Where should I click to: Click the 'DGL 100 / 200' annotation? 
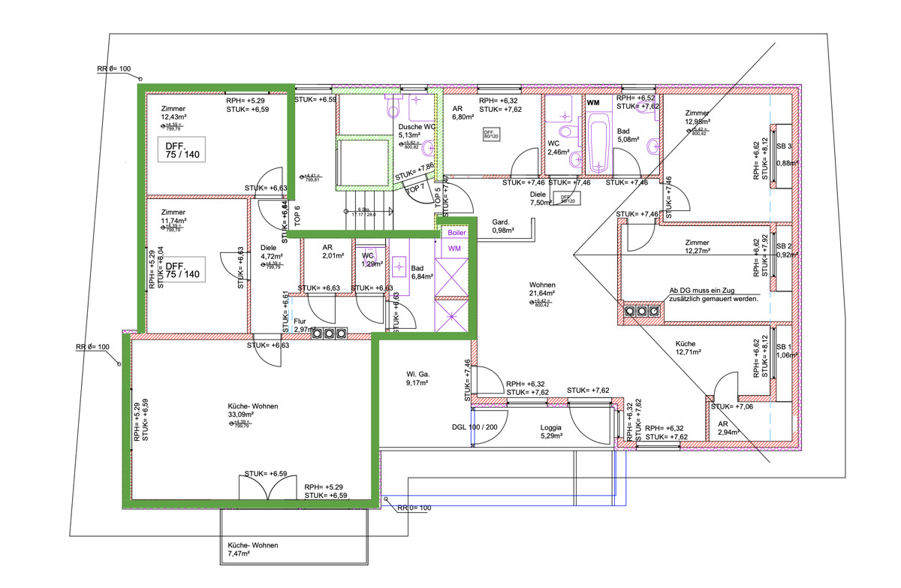(474, 427)
